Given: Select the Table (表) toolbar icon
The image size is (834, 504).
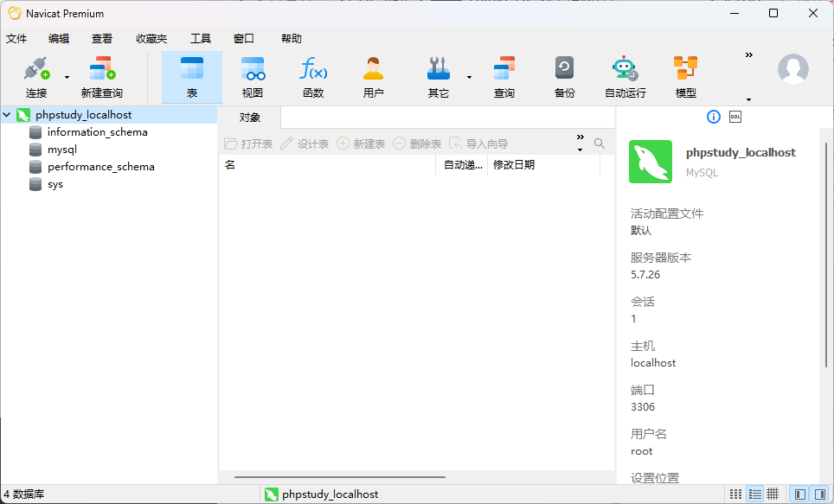Looking at the screenshot, I should [192, 77].
